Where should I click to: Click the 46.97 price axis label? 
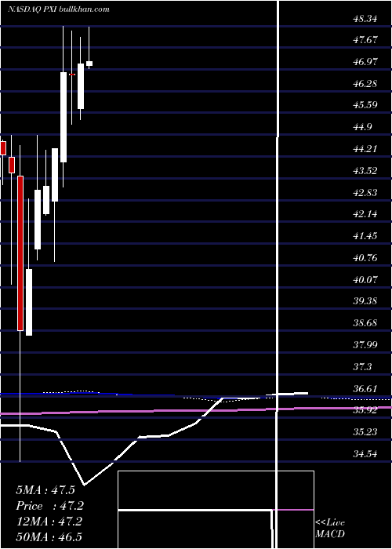click(x=365, y=62)
